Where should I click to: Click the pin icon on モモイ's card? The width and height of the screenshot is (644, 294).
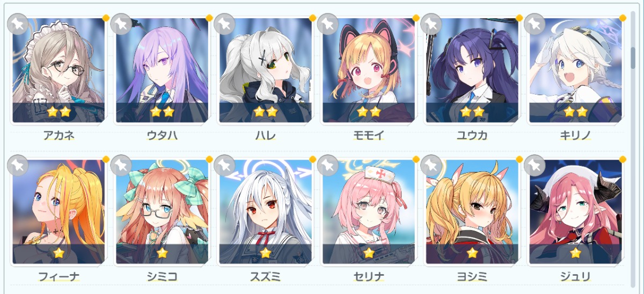coord(328,24)
